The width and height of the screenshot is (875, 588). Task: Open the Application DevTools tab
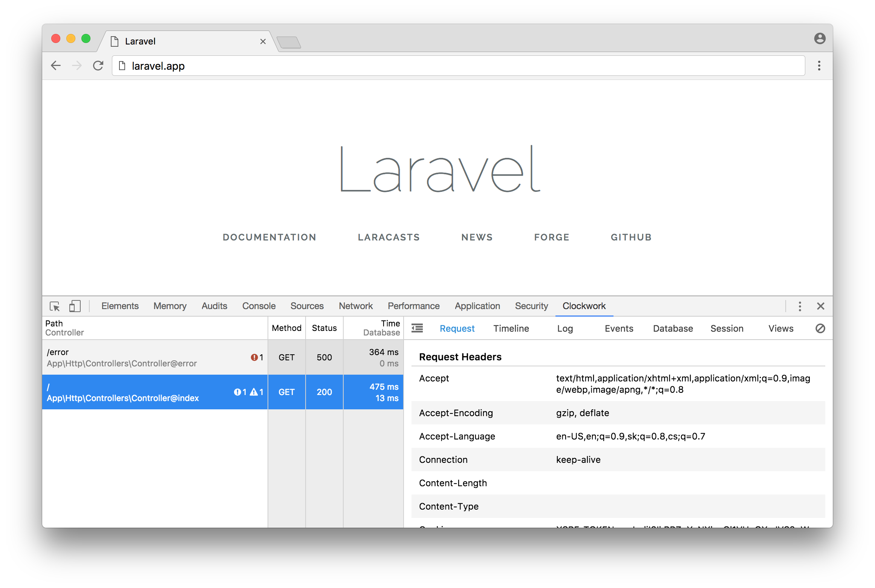(x=477, y=306)
